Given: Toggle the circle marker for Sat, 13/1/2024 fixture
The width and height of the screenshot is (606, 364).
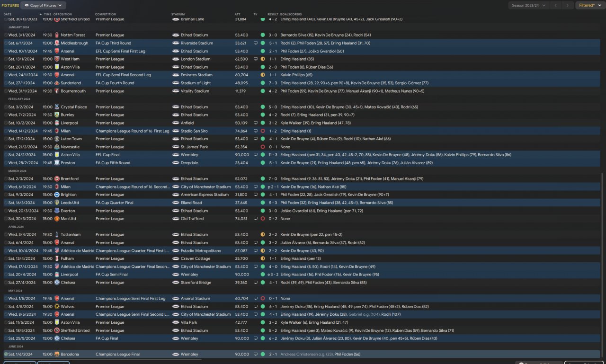Looking at the screenshot, I should (6, 59).
